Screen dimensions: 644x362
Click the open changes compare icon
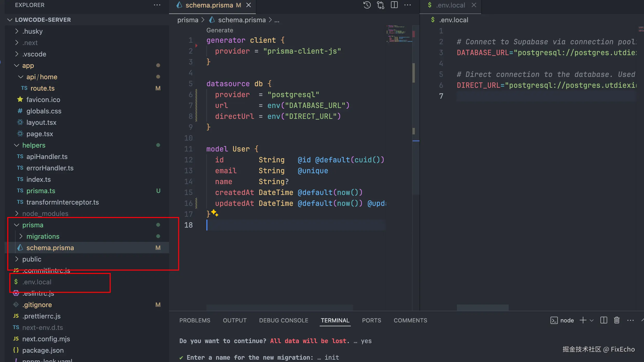pos(381,5)
